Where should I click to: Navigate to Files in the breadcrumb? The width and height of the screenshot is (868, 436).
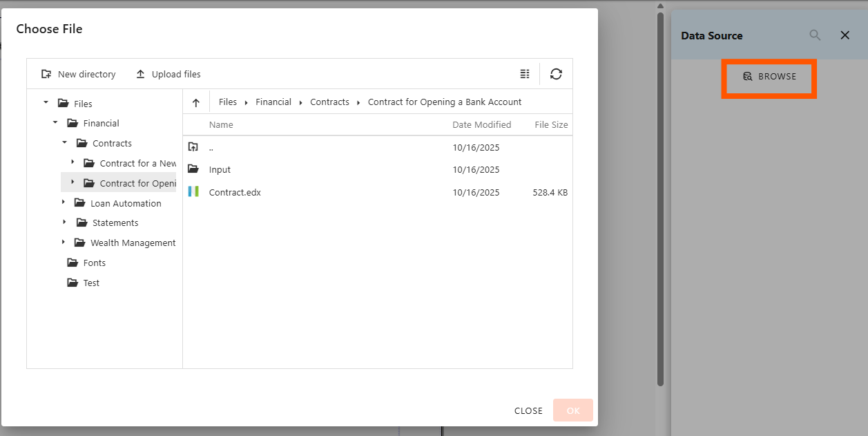coord(228,102)
